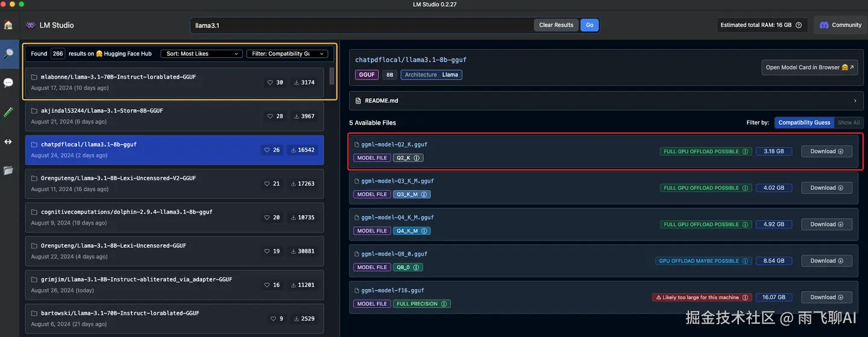Download ggml-model-Q2_K.gguf

click(x=826, y=151)
